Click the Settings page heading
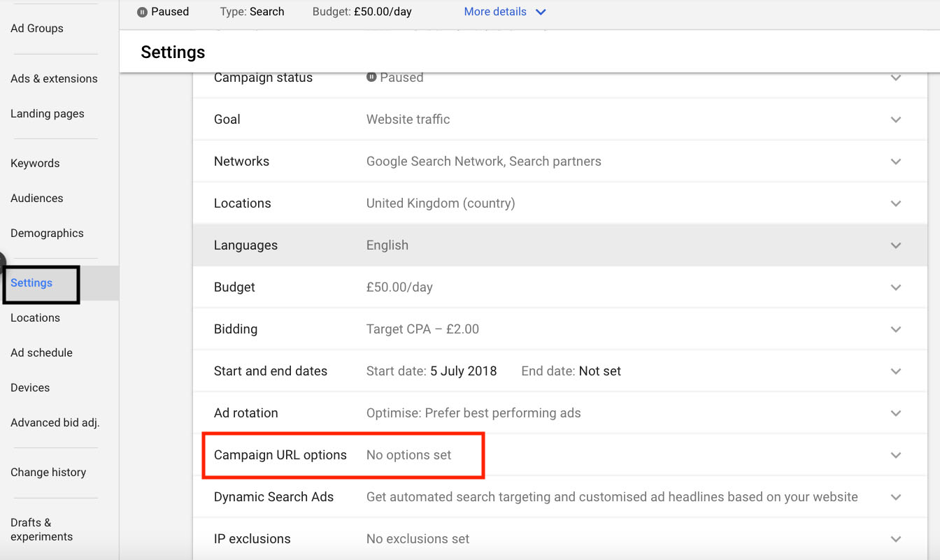 coord(173,52)
